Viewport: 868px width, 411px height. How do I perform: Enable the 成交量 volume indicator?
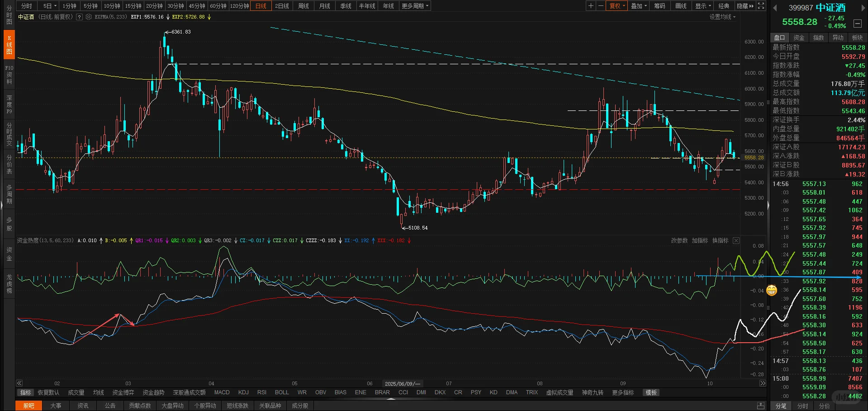(x=76, y=392)
